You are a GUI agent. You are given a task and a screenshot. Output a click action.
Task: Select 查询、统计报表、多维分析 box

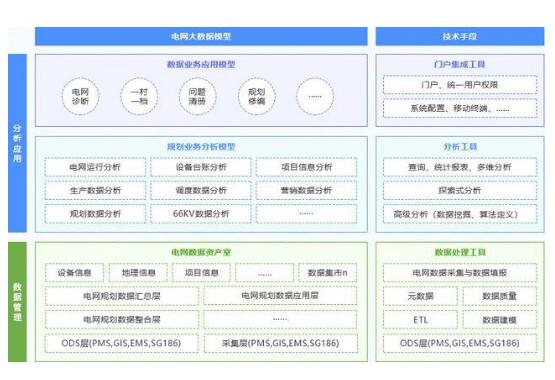coord(460,167)
